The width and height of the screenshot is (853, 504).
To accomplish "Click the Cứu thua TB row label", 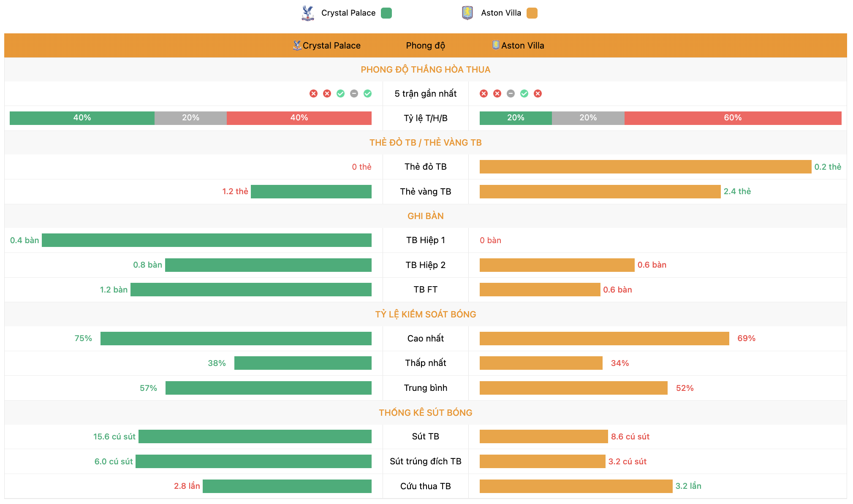I will point(426,486).
